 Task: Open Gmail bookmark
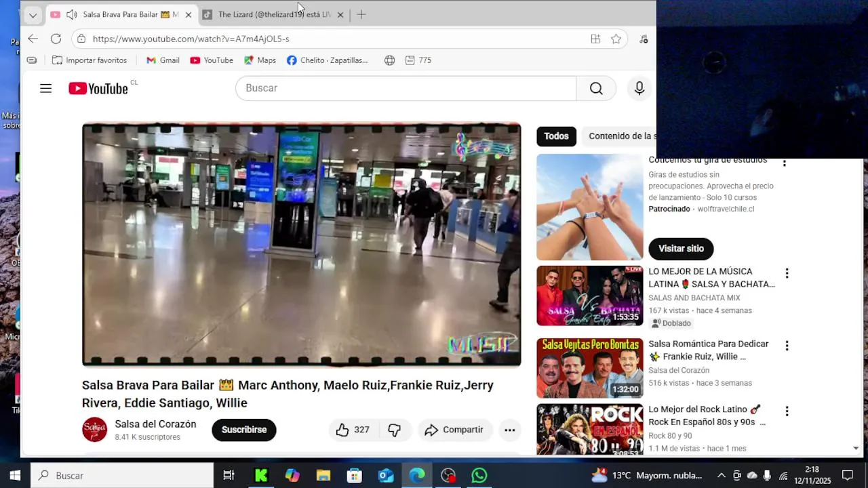pyautogui.click(x=163, y=60)
